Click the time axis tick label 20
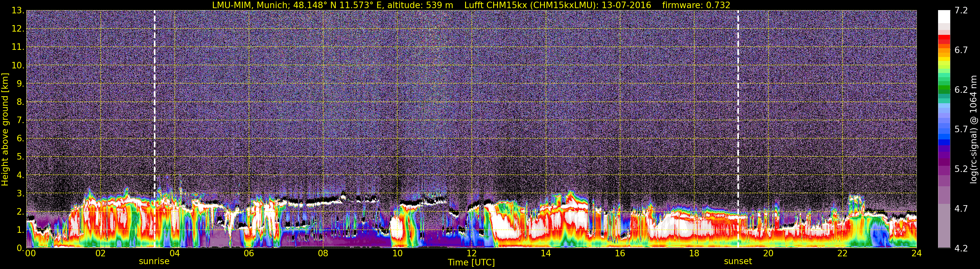This screenshot has height=269, width=980. 768,254
